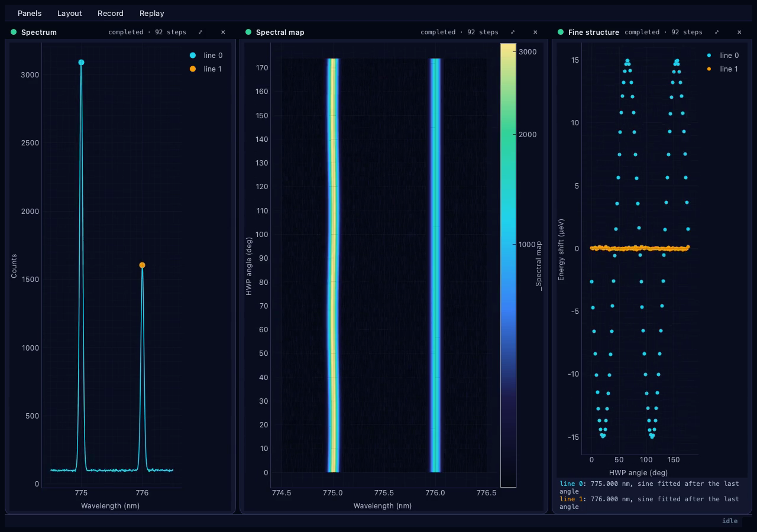This screenshot has width=757, height=532.
Task: Close the Spectral map panel
Action: pyautogui.click(x=535, y=32)
